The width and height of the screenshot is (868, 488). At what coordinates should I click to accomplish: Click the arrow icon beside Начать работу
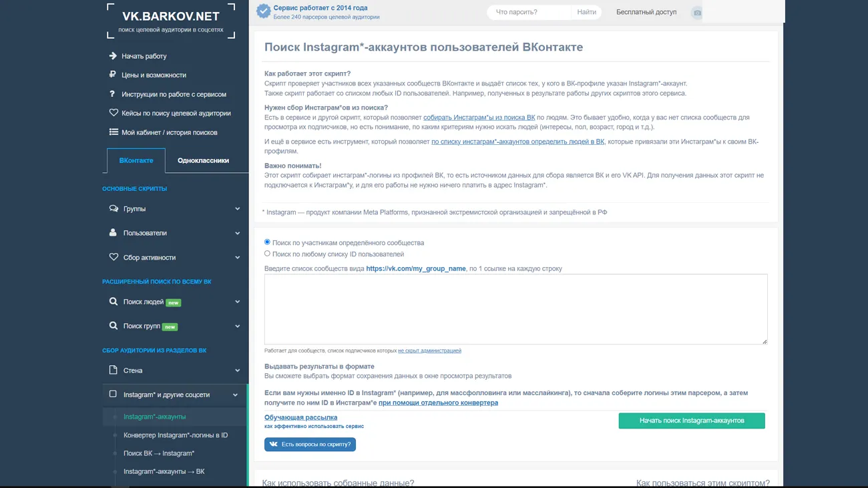[x=113, y=56]
